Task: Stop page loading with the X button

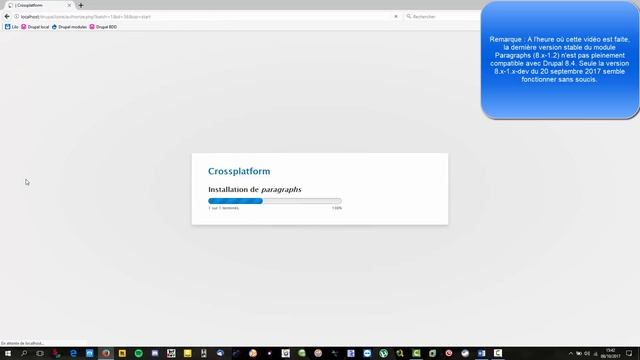Action: click(396, 16)
